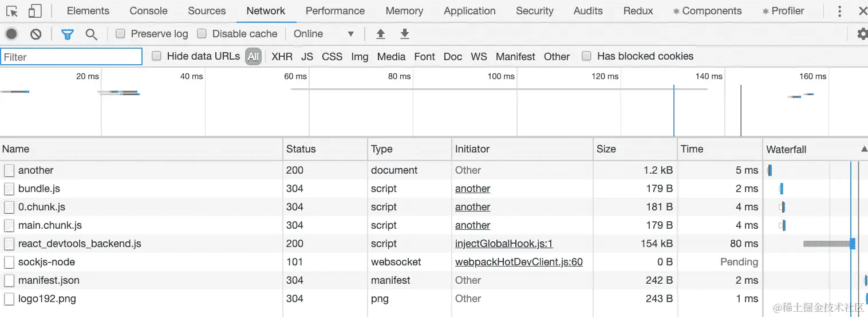
Task: Stop recording the network log
Action: (12, 34)
